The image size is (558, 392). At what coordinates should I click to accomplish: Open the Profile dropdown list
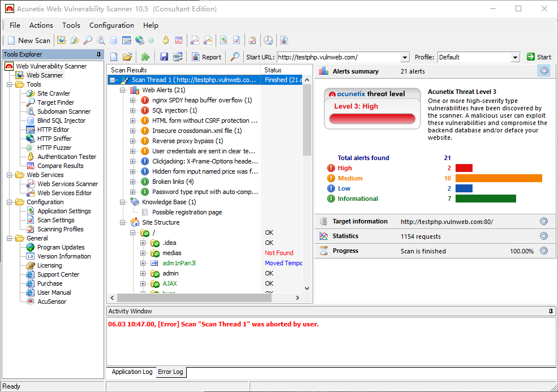pos(515,57)
